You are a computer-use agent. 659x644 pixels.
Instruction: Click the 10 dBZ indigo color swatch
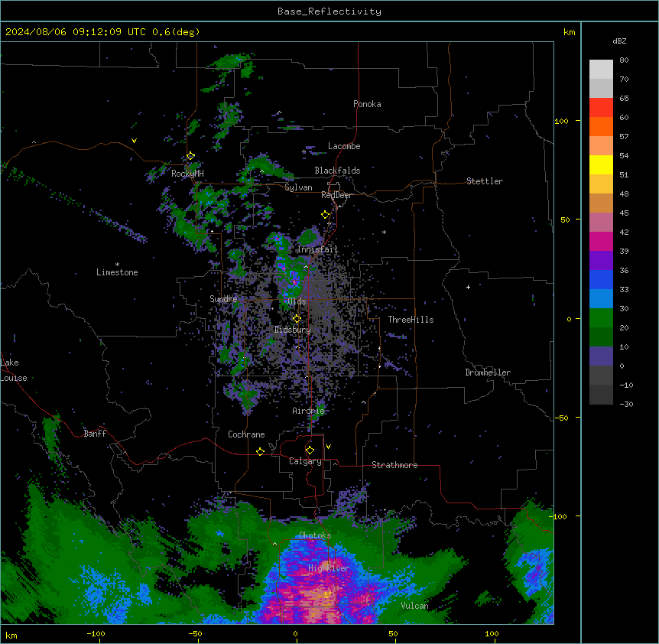tap(601, 356)
